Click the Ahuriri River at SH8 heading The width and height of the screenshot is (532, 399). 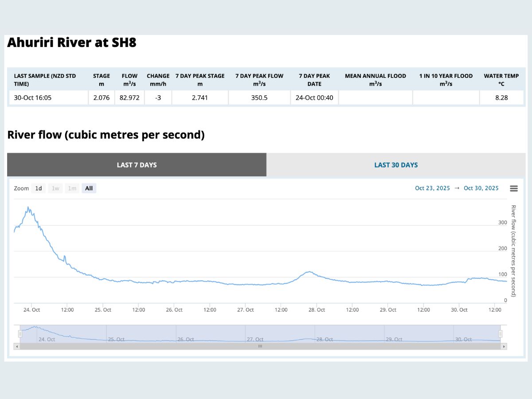click(72, 43)
